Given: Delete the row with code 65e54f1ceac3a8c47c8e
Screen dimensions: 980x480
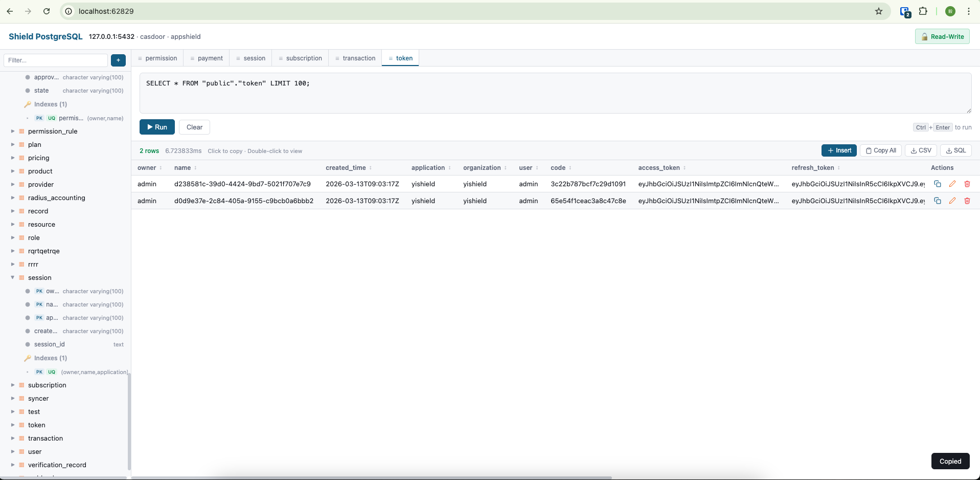Looking at the screenshot, I should click(967, 201).
